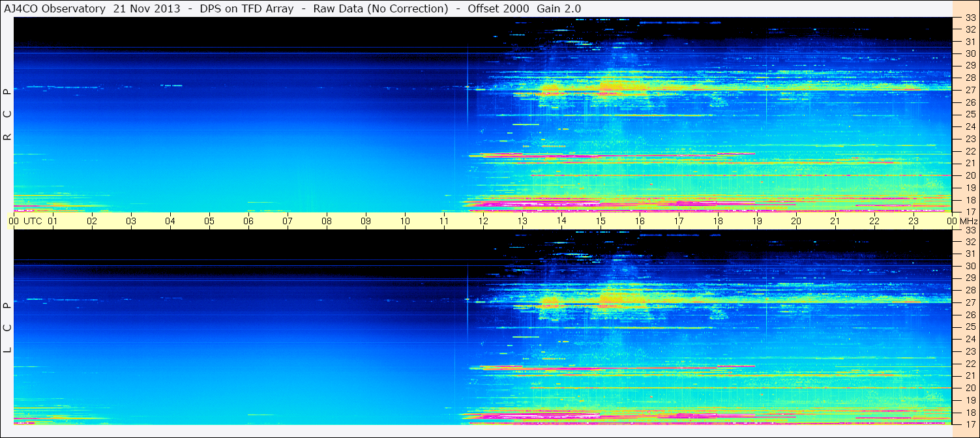The width and height of the screenshot is (980, 438).
Task: Click the 03 hour marker on the UTC axis
Action: click(x=131, y=221)
